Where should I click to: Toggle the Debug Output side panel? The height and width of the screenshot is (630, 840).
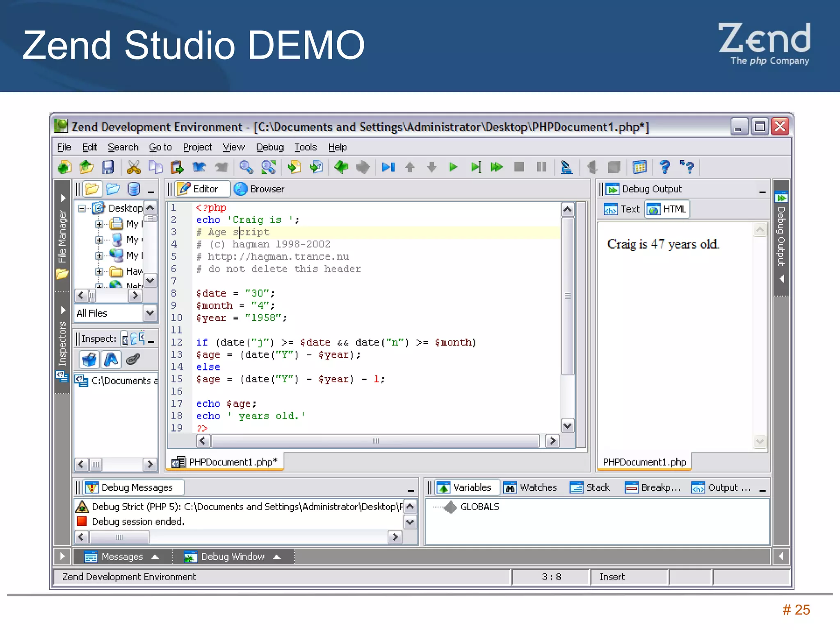coord(781,238)
